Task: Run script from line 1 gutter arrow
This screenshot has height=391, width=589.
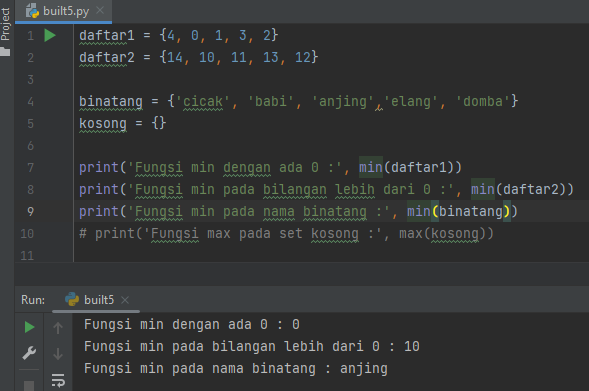Action: coord(50,35)
